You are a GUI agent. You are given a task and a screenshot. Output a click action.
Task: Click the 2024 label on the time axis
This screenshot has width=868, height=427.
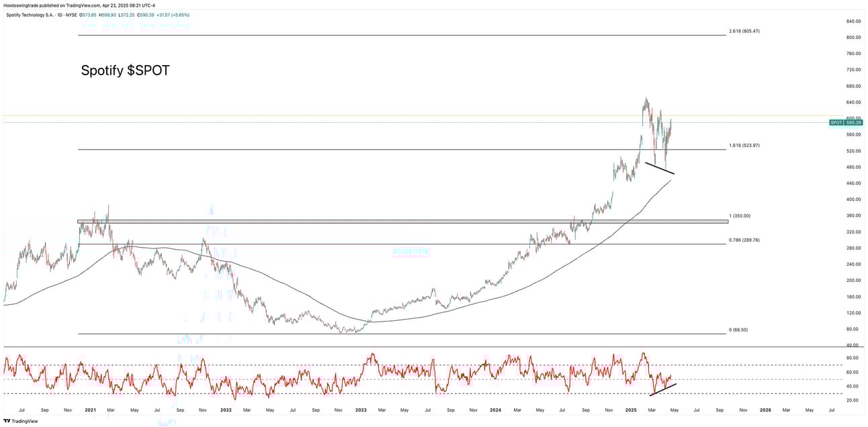[495, 409]
